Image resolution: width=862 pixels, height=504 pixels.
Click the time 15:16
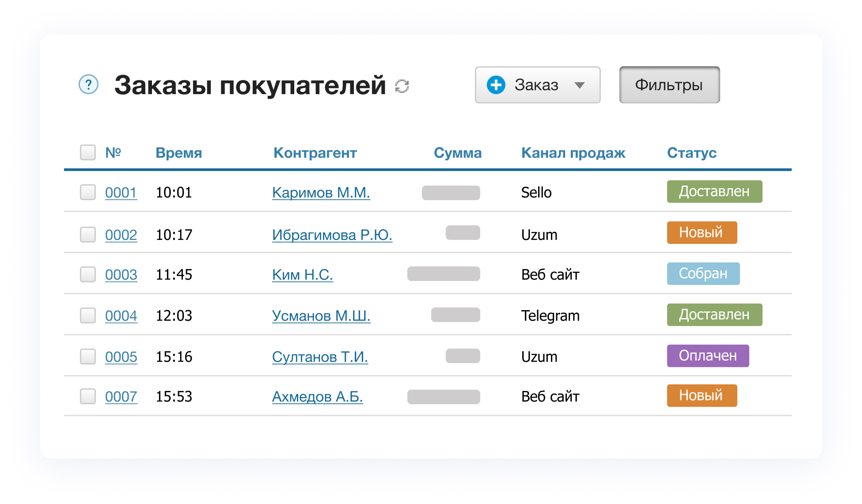tap(174, 357)
